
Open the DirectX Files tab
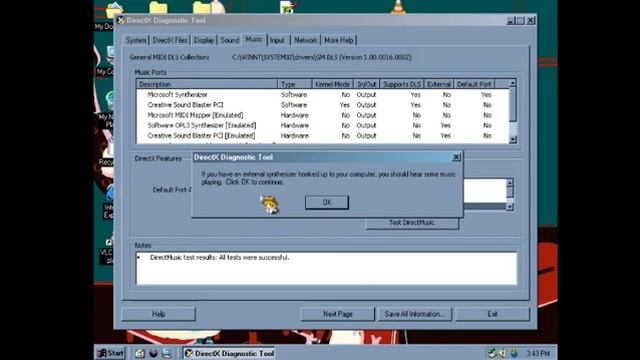click(x=170, y=40)
